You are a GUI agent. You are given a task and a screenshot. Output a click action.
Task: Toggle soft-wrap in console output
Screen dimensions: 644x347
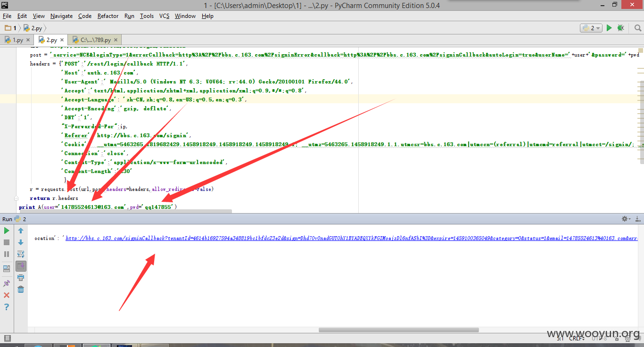pyautogui.click(x=21, y=254)
